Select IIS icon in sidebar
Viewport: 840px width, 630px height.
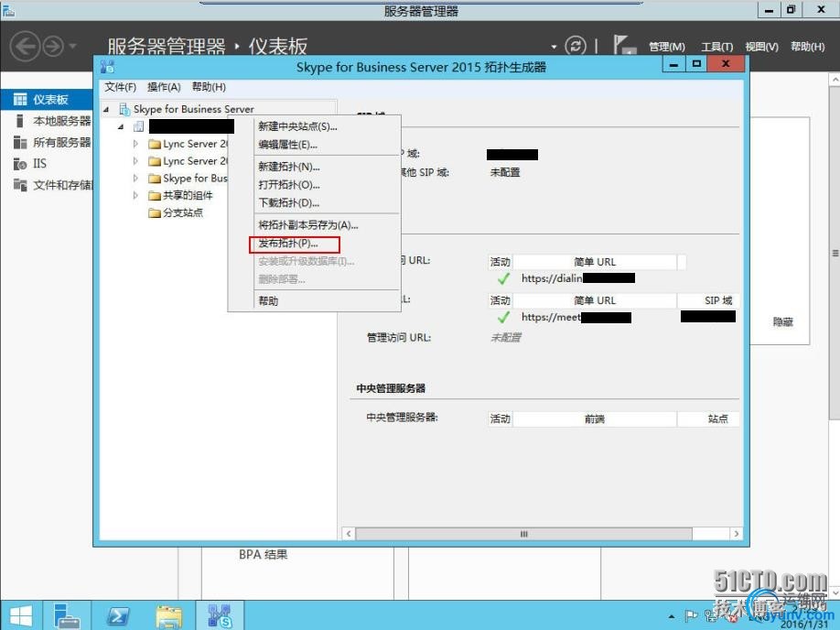(20, 164)
